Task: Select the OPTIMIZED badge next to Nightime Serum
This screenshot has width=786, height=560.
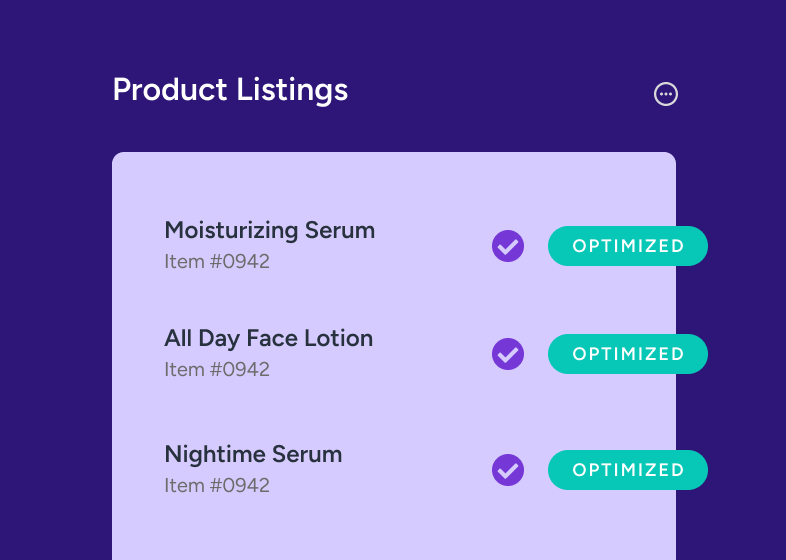Action: (627, 470)
